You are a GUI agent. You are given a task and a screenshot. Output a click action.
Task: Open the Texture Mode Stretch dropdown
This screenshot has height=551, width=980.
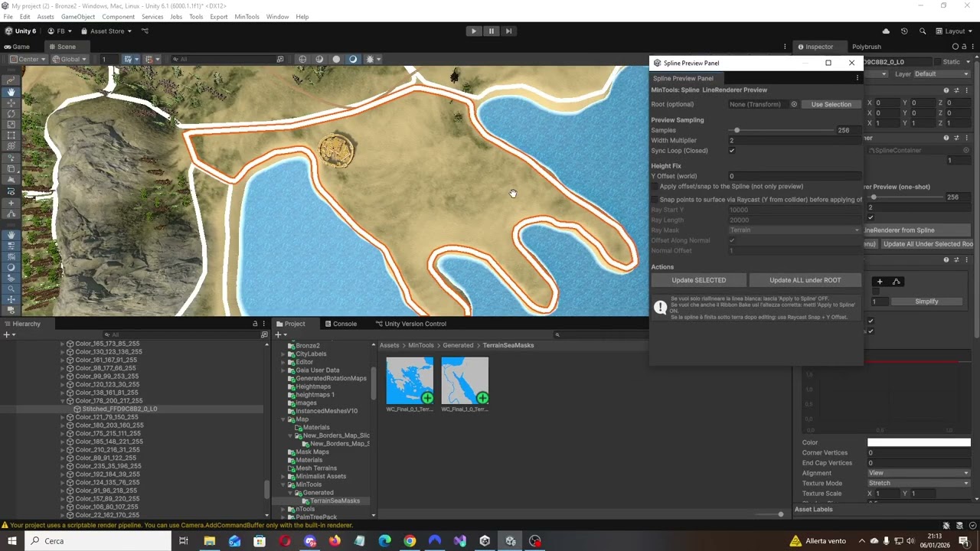[x=919, y=484]
